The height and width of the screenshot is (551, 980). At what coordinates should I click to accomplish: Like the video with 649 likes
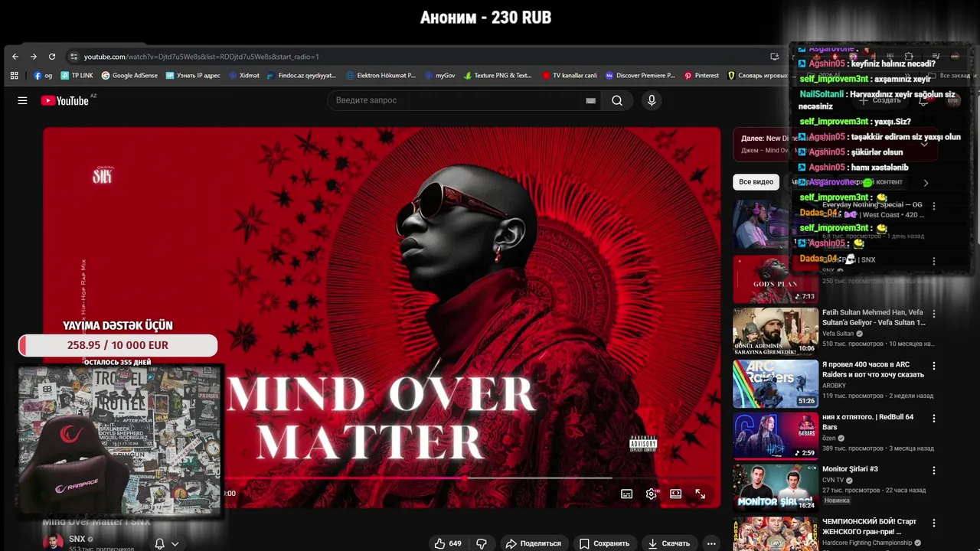448,543
